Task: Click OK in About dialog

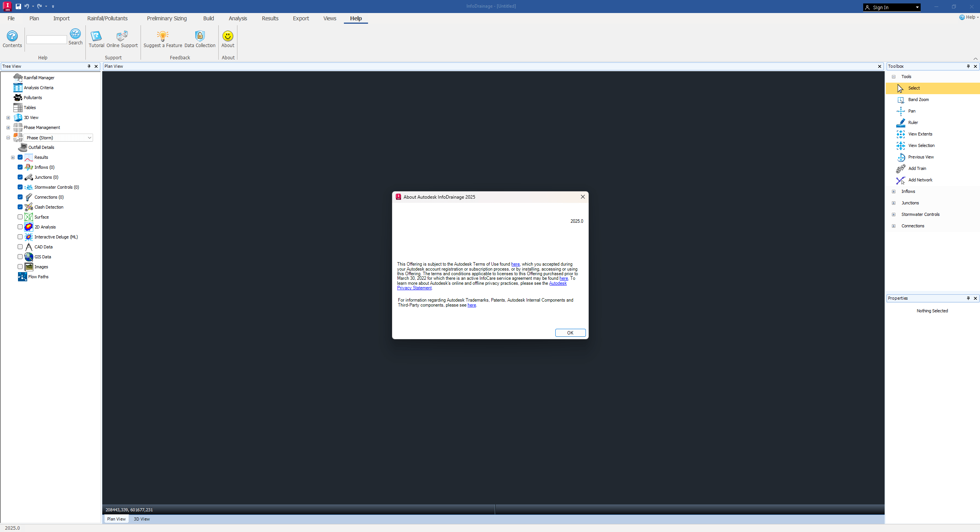Action: [570, 333]
